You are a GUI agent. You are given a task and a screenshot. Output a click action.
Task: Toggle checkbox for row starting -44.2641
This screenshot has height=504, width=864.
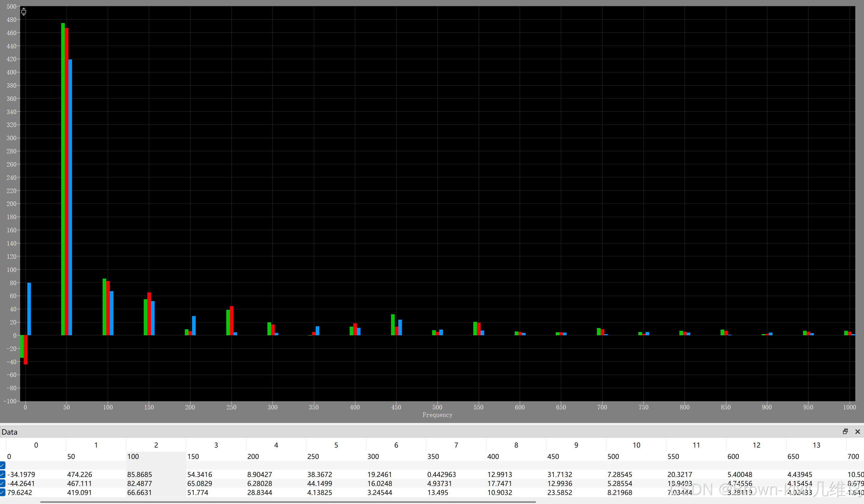pos(2,483)
